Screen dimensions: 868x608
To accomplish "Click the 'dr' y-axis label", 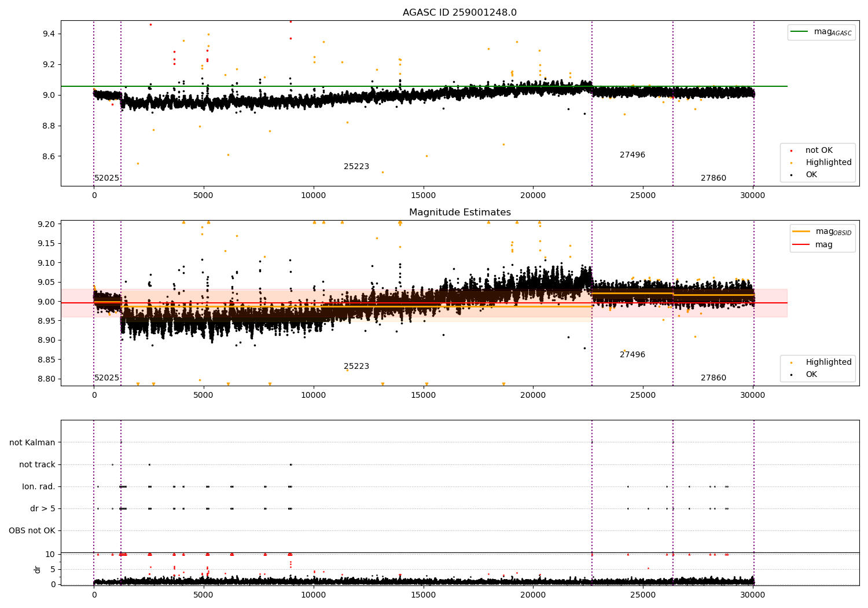I will (38, 569).
